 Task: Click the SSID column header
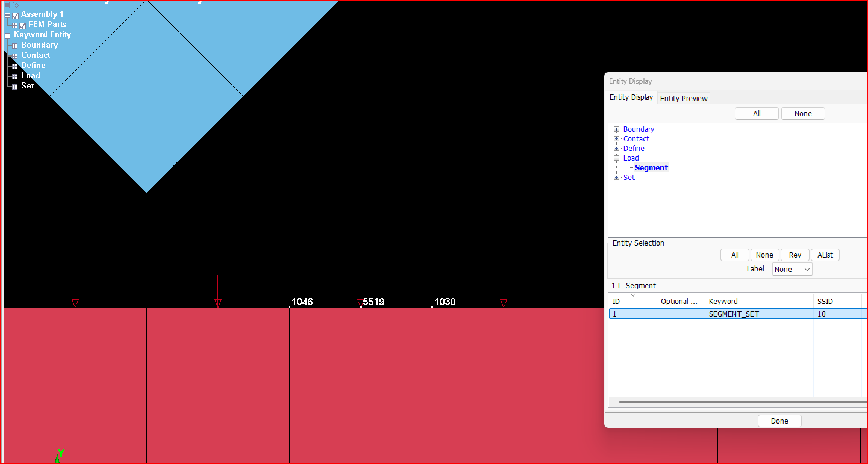point(838,301)
